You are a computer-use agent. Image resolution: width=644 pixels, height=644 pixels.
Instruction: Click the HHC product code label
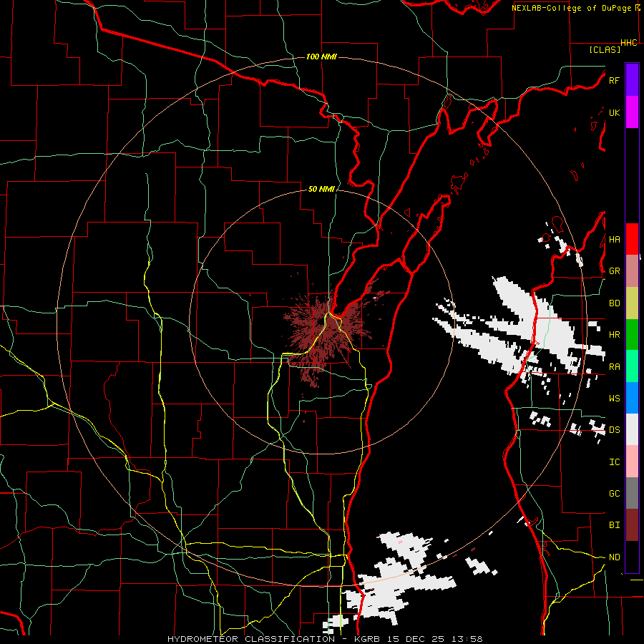point(628,43)
